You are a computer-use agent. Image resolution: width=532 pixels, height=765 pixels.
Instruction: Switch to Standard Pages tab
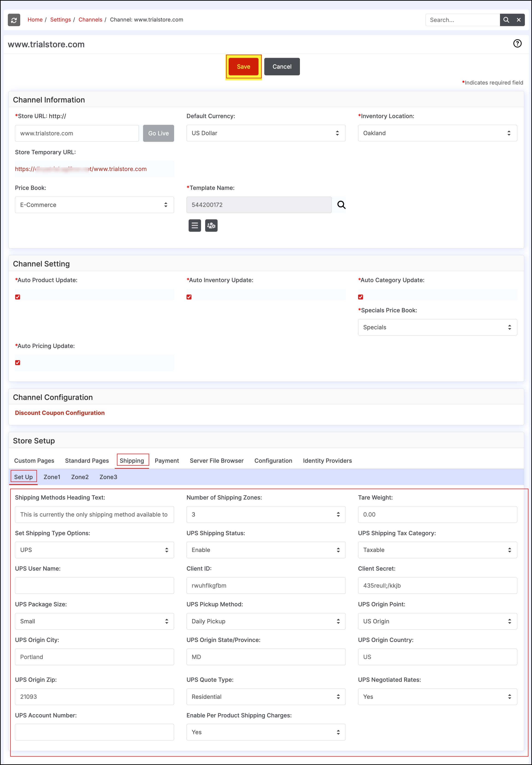pos(87,460)
